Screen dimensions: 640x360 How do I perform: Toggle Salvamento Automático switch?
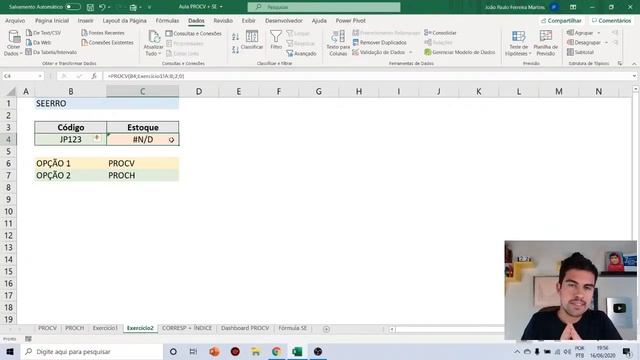[73, 7]
